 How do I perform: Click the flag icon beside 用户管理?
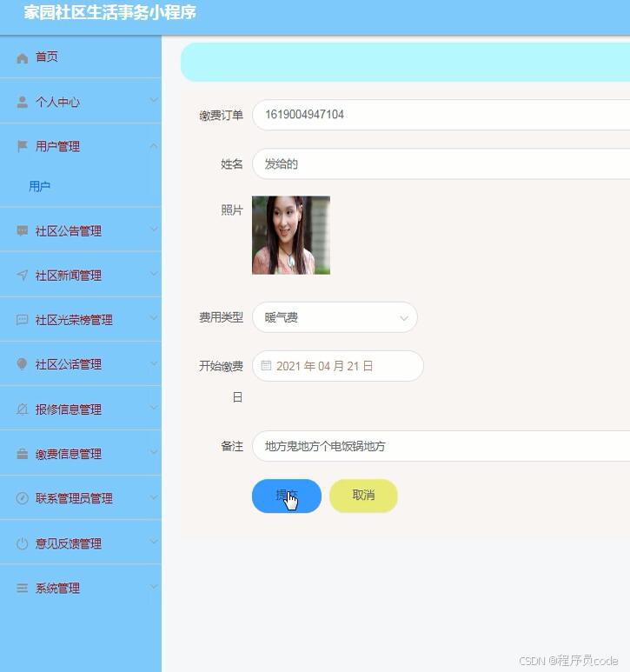point(23,146)
